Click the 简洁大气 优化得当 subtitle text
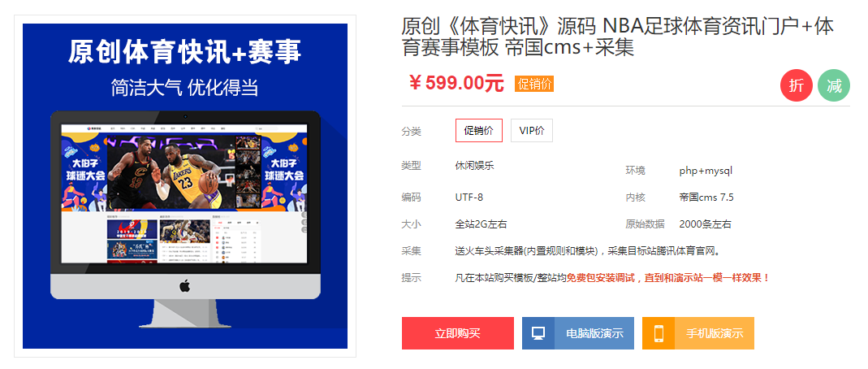The width and height of the screenshot is (868, 369). 185,88
